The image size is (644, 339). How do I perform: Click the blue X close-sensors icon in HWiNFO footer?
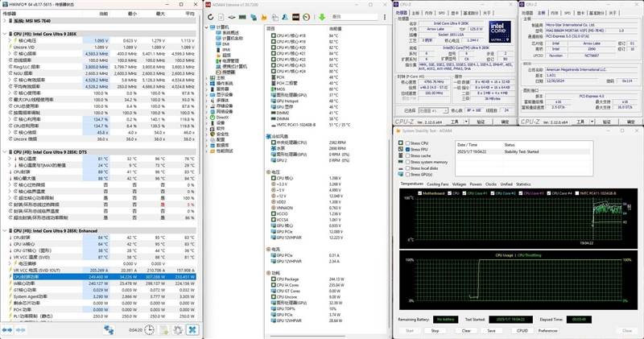tap(192, 329)
